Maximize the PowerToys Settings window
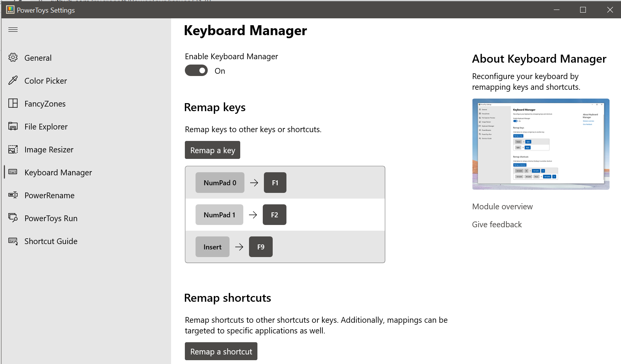The height and width of the screenshot is (364, 621). (583, 10)
